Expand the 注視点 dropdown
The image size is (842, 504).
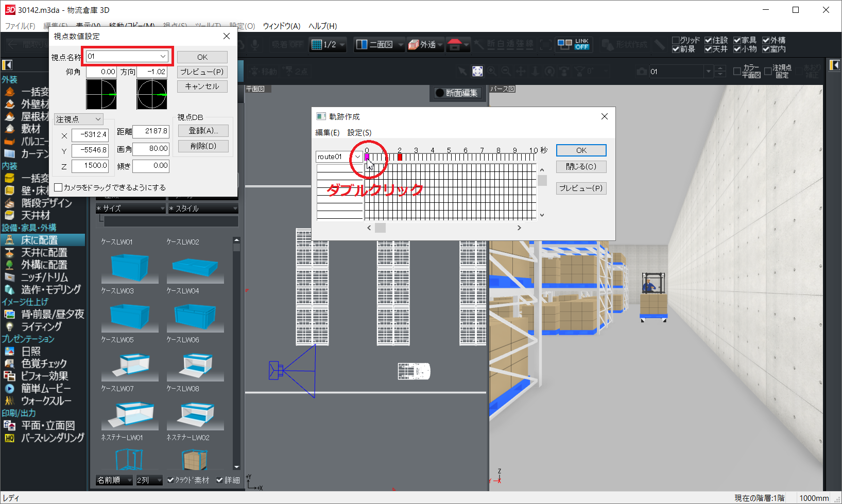[x=98, y=119]
